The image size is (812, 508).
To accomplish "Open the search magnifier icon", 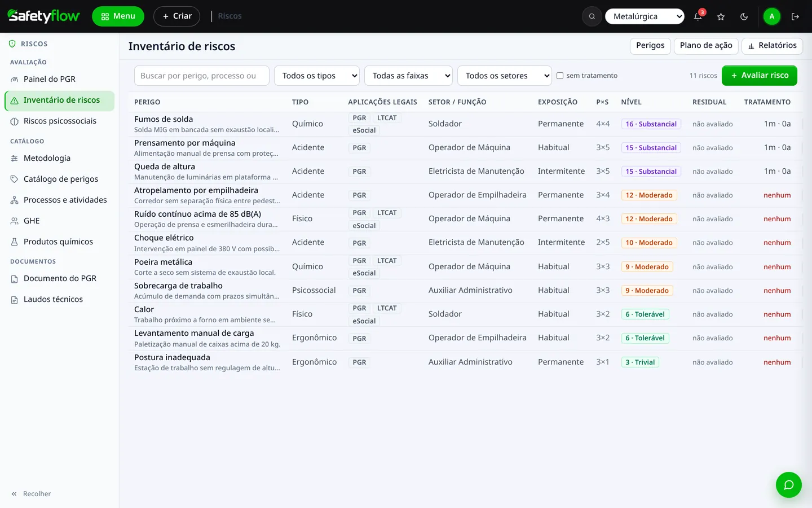I will point(592,16).
